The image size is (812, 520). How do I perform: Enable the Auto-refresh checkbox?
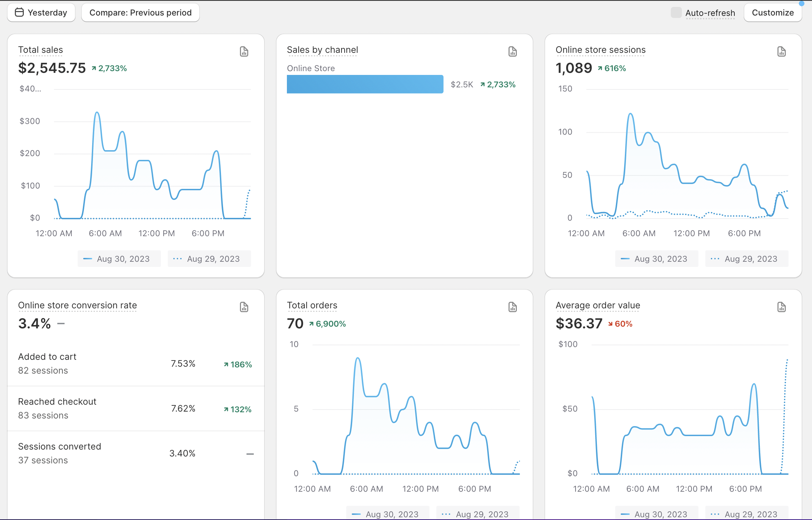click(676, 13)
